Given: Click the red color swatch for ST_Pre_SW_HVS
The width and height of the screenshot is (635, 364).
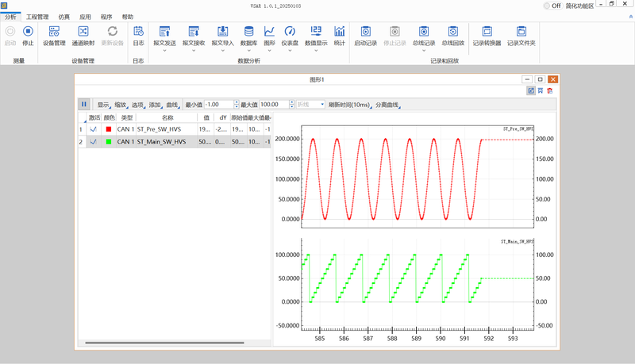Looking at the screenshot, I should coord(109,129).
